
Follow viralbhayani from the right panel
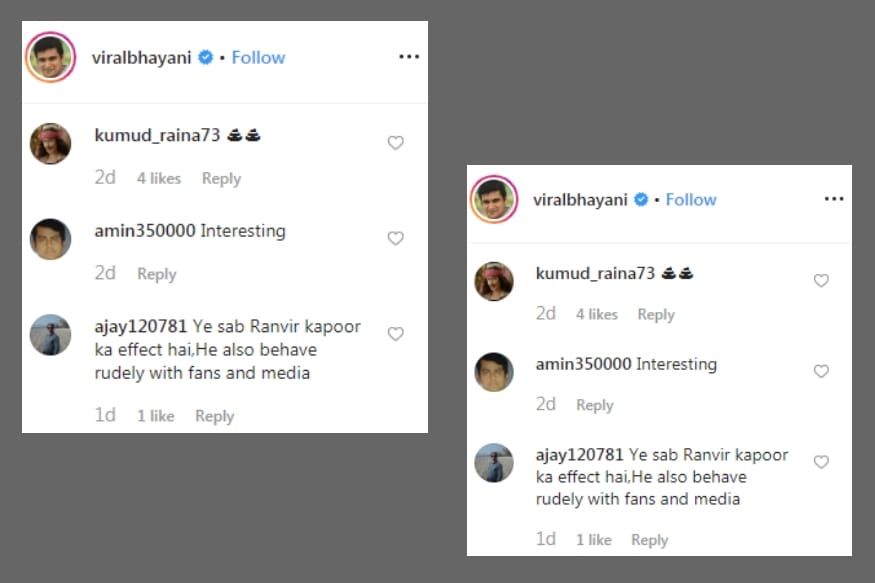point(691,199)
